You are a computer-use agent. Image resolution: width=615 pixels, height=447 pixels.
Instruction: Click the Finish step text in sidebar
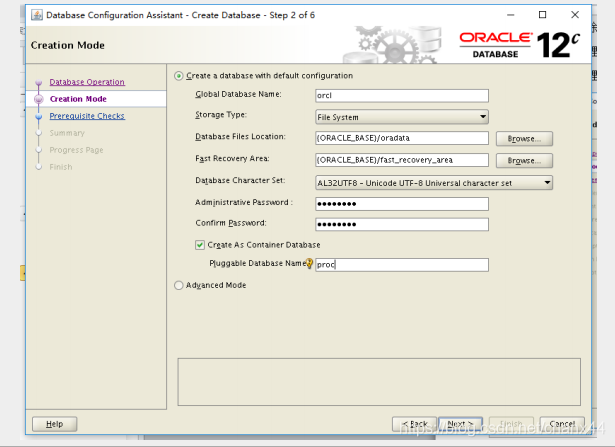pyautogui.click(x=61, y=167)
